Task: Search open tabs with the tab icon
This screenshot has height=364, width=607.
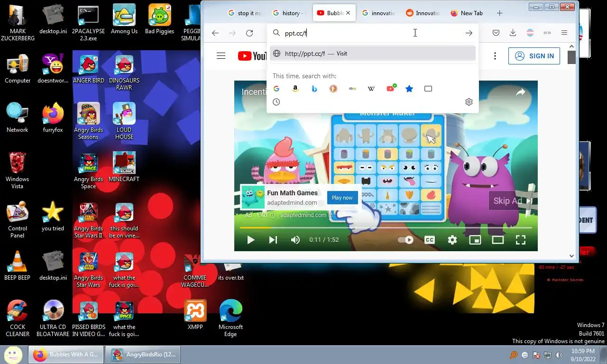Action: coord(428,89)
